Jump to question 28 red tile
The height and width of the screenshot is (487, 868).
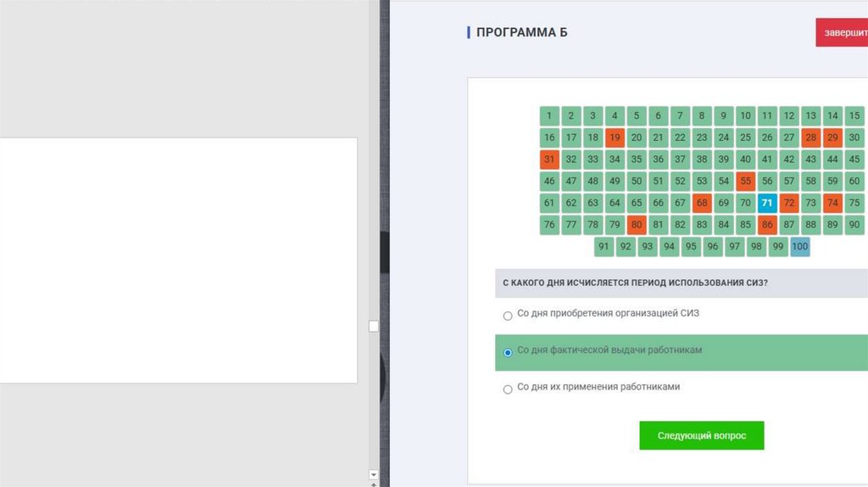pos(811,137)
